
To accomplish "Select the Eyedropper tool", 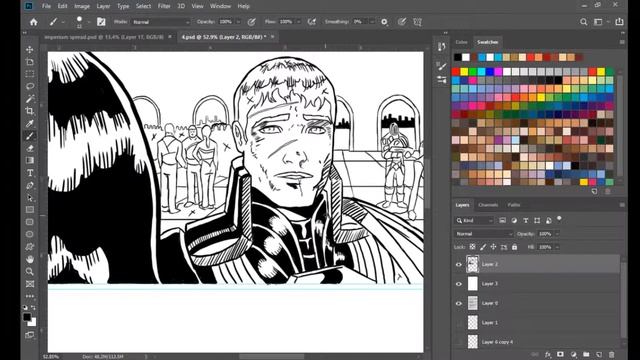I will pyautogui.click(x=30, y=123).
